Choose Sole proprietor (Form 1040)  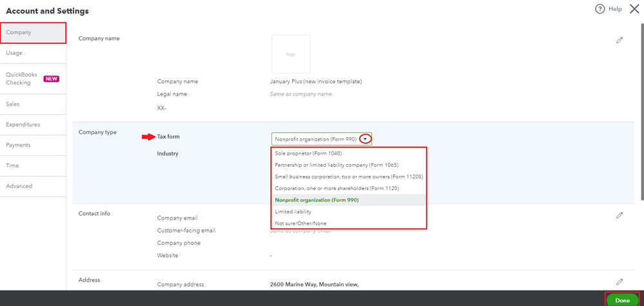click(x=349, y=153)
